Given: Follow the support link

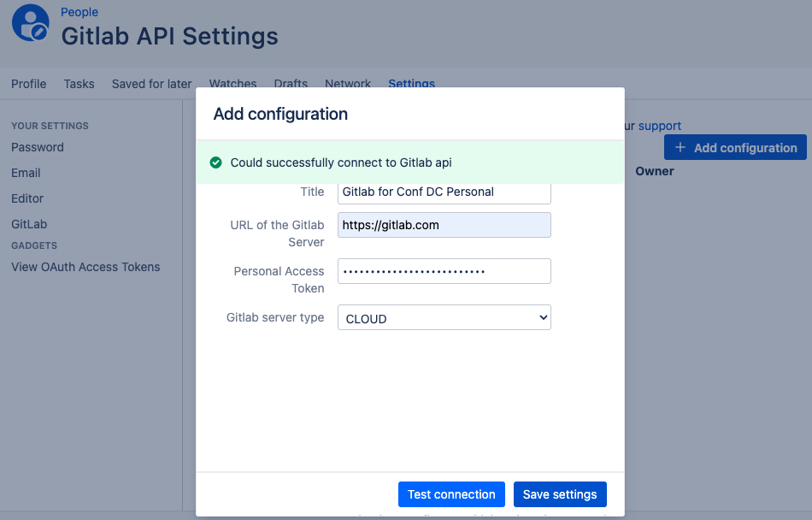Looking at the screenshot, I should (x=660, y=126).
